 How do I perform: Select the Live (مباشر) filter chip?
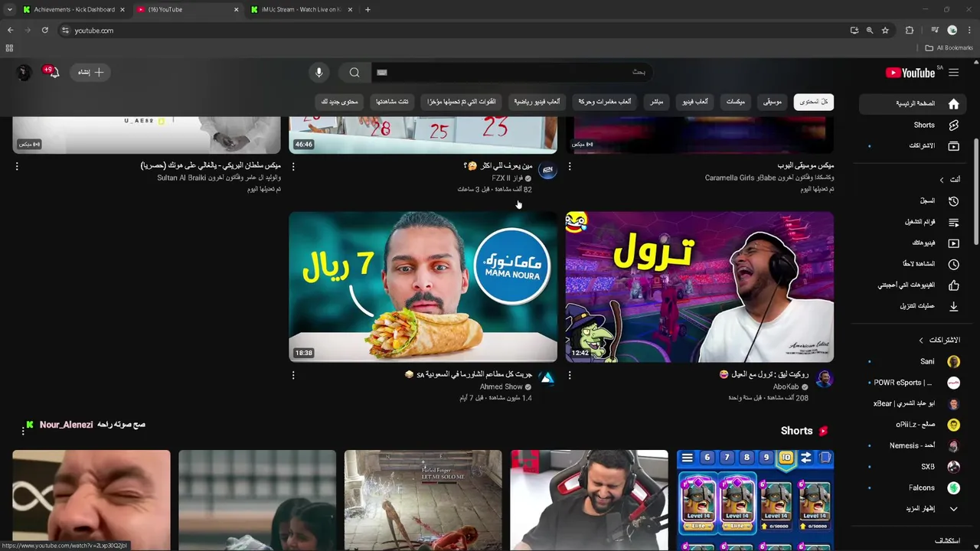657,102
